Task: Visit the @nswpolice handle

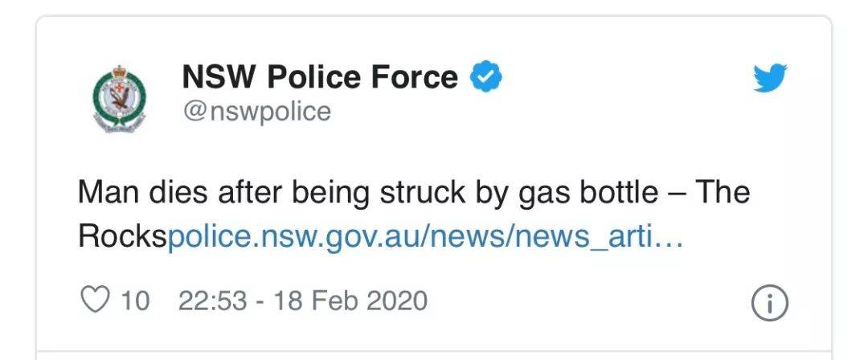Action: pyautogui.click(x=257, y=112)
